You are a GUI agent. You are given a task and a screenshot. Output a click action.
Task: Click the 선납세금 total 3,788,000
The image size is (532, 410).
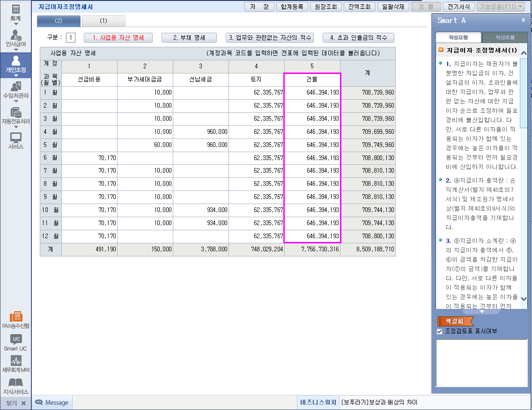200,249
